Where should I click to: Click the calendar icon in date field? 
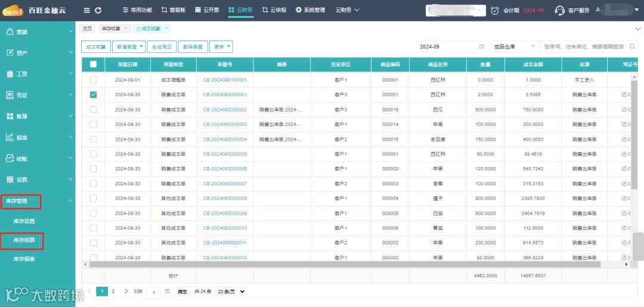pos(481,46)
